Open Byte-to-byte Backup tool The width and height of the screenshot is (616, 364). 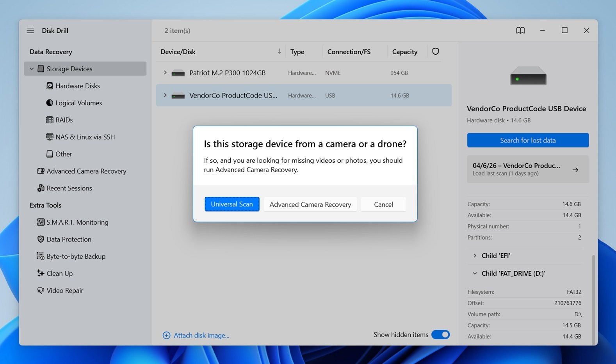76,256
